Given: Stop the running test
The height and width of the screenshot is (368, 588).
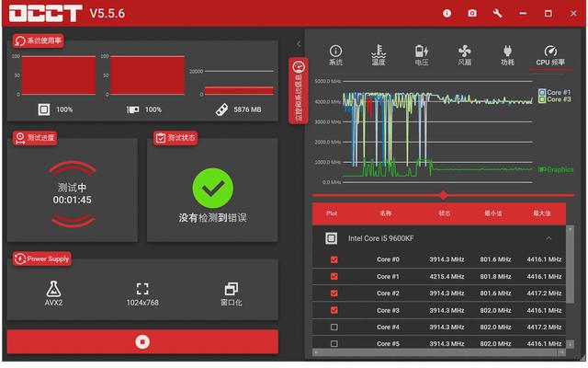Looking at the screenshot, I should pyautogui.click(x=142, y=341).
